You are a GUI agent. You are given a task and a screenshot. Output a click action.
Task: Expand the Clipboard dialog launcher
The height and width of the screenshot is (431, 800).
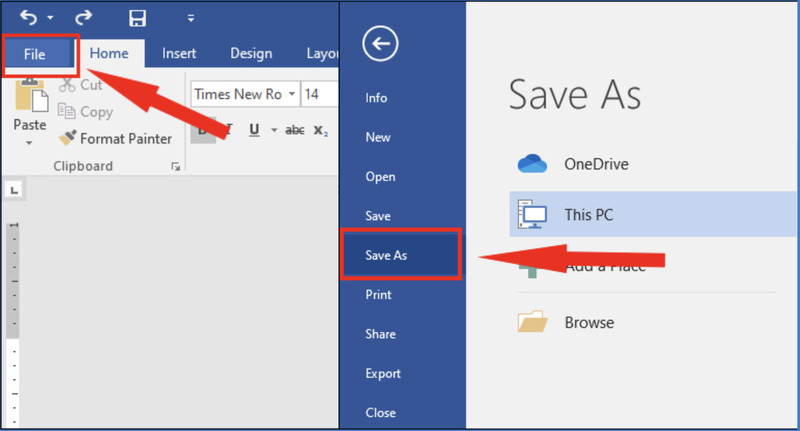coord(175,166)
